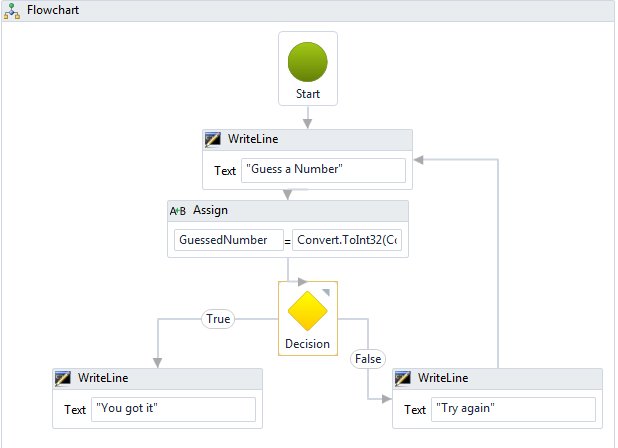
Task: Click the Convert.ToInt32 expression field
Action: click(x=347, y=240)
